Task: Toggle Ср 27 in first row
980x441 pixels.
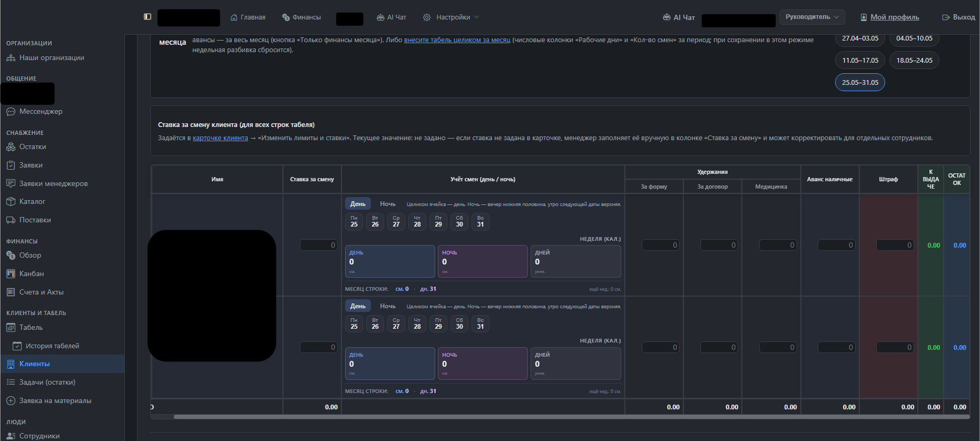Action: pos(396,222)
